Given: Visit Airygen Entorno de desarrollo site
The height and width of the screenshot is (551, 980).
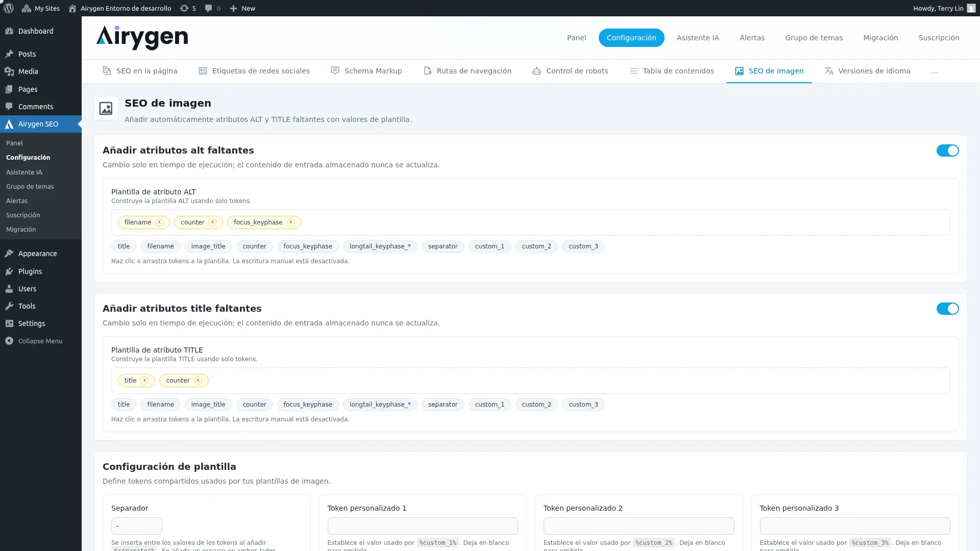Looking at the screenshot, I should tap(120, 8).
